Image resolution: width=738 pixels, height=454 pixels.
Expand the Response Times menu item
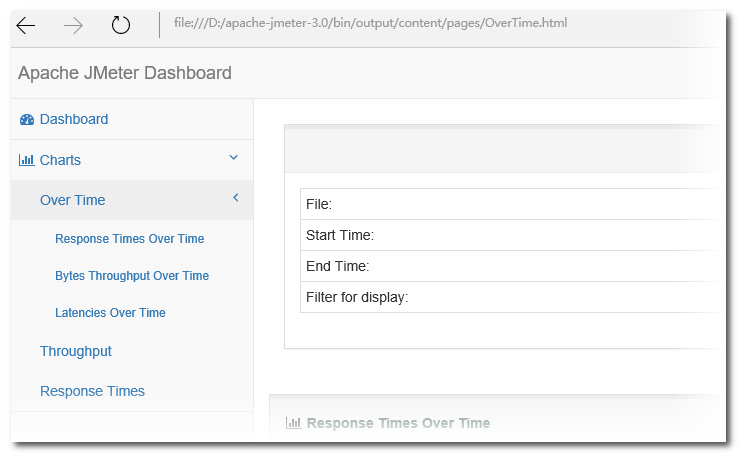coord(92,391)
